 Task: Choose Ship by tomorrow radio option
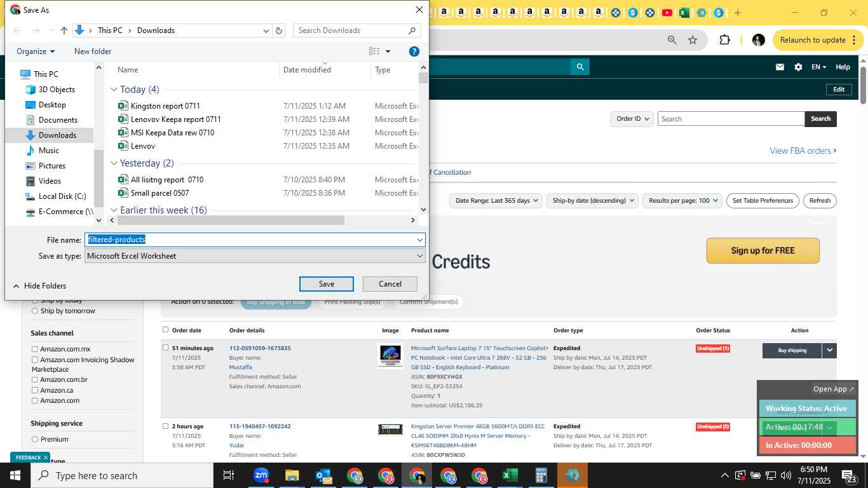click(35, 311)
